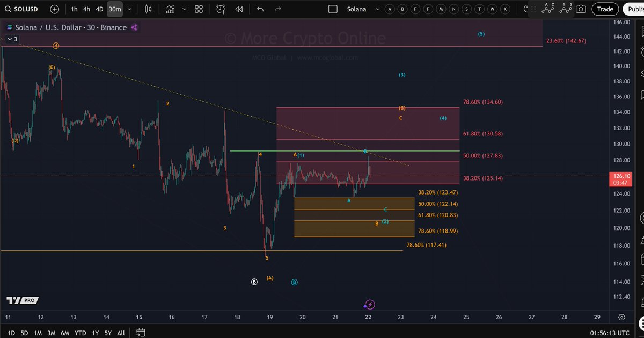Click the Publish button

634,9
